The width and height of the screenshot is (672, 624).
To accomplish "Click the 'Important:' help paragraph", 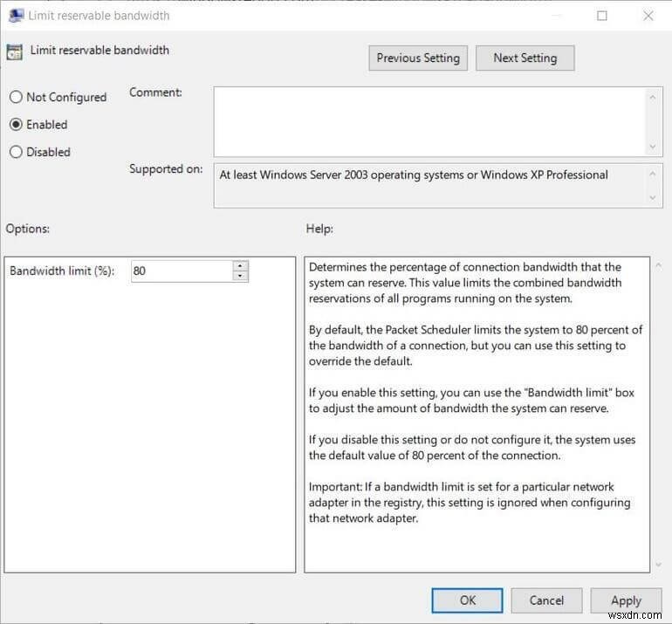I will coord(470,503).
